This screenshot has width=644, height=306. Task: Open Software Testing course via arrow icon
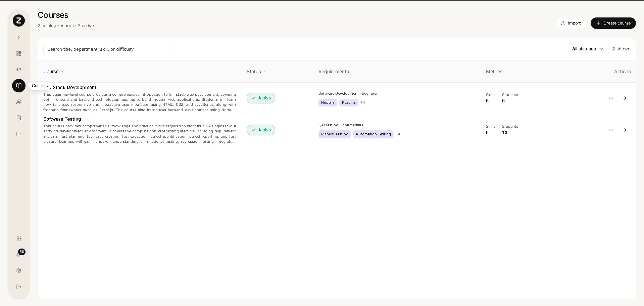tap(625, 130)
